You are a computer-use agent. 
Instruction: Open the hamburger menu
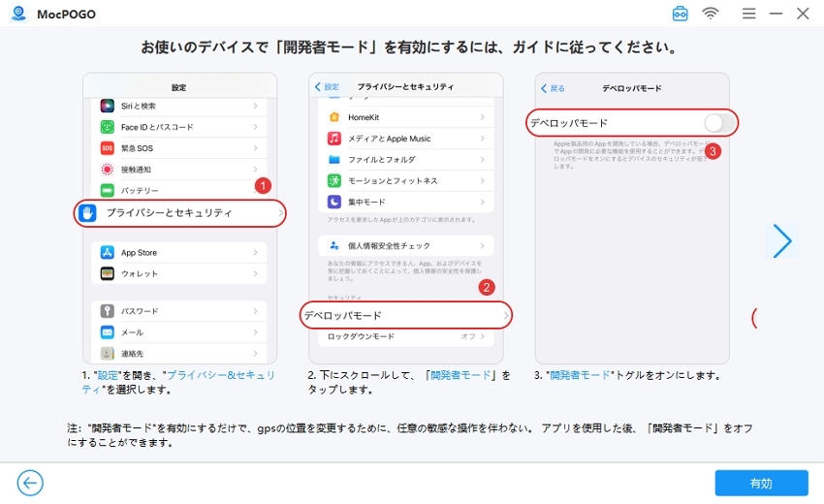point(748,14)
